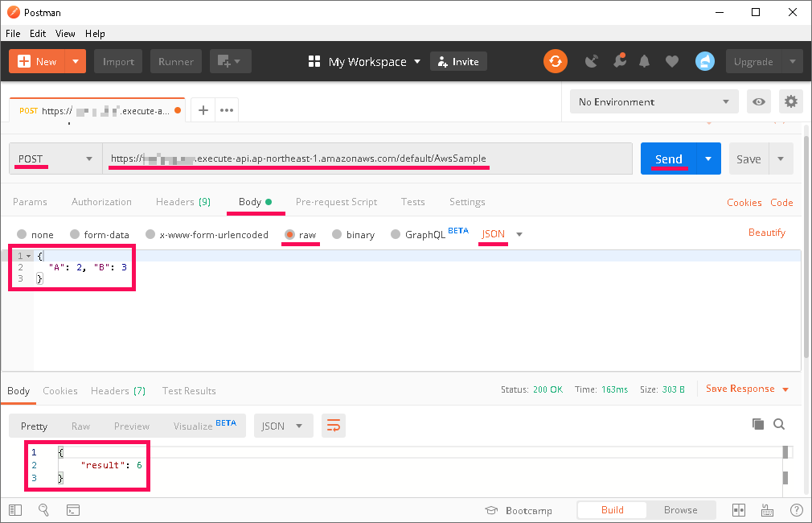Open a new request tab with plus
The width and height of the screenshot is (812, 523).
[203, 110]
